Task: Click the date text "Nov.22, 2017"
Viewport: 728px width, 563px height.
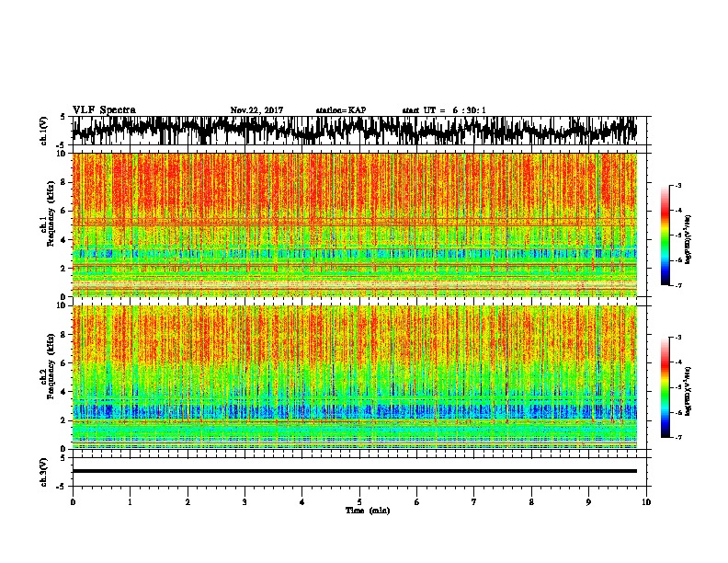Action: click(256, 110)
